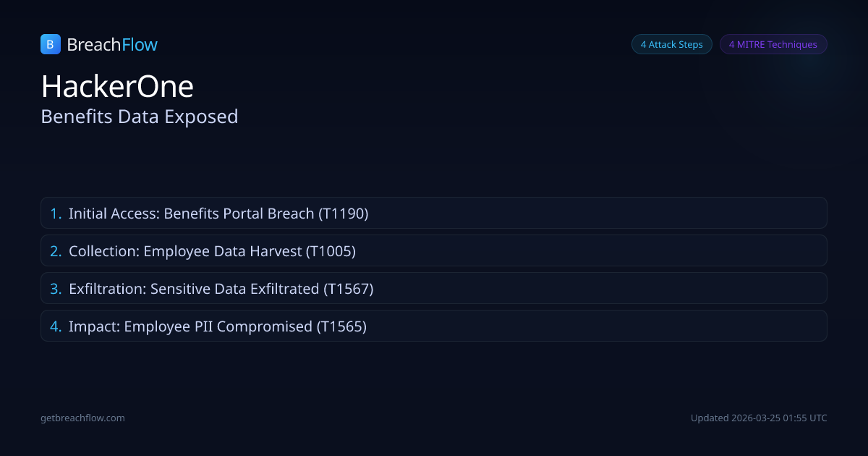Click the T1567 technique ID
This screenshot has height=456, width=868.
(x=348, y=289)
